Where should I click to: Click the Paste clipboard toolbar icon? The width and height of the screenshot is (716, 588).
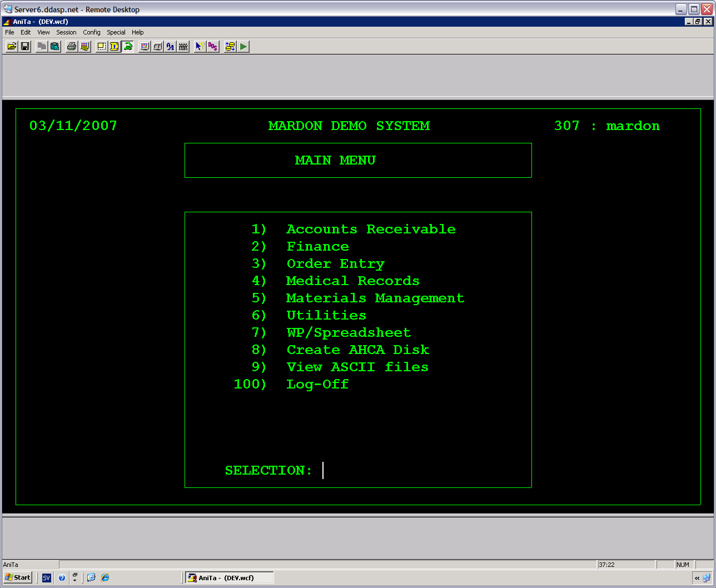55,47
